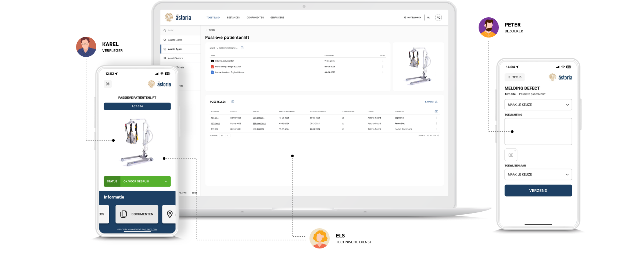Open the Bestanden tab
Image resolution: width=644 pixels, height=261 pixels.
(x=233, y=18)
